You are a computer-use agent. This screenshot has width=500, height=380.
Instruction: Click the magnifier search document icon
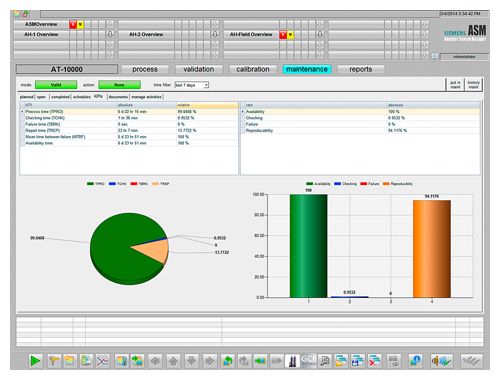pyautogui.click(x=325, y=361)
